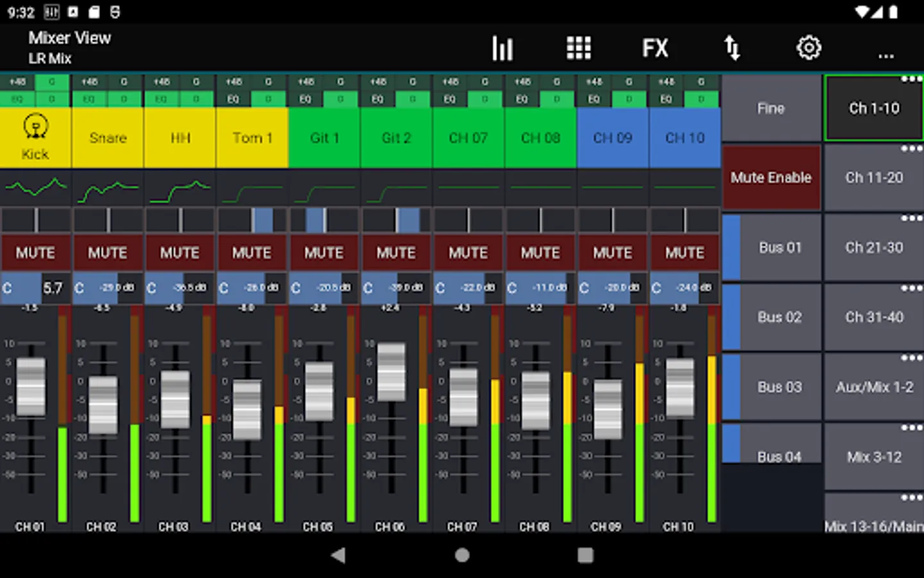924x578 pixels.
Task: Tap the kick drum icon on channel one
Action: [35, 127]
